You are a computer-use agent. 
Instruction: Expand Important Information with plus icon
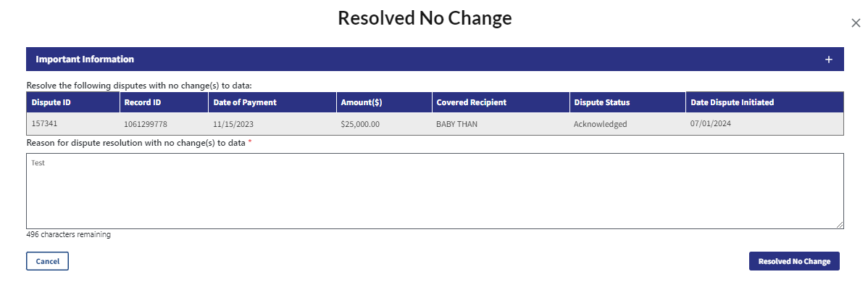pyautogui.click(x=828, y=59)
